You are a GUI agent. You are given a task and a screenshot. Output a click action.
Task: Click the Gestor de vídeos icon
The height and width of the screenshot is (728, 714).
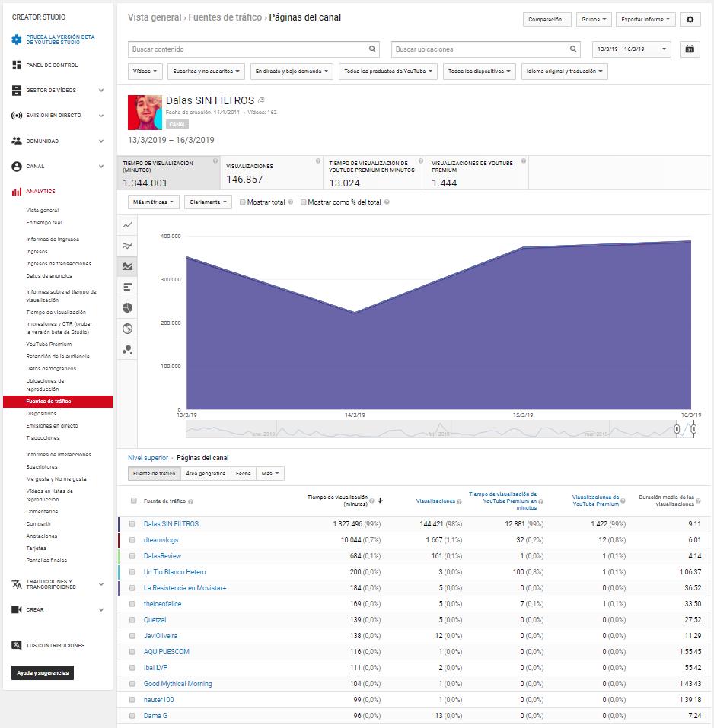point(17,90)
